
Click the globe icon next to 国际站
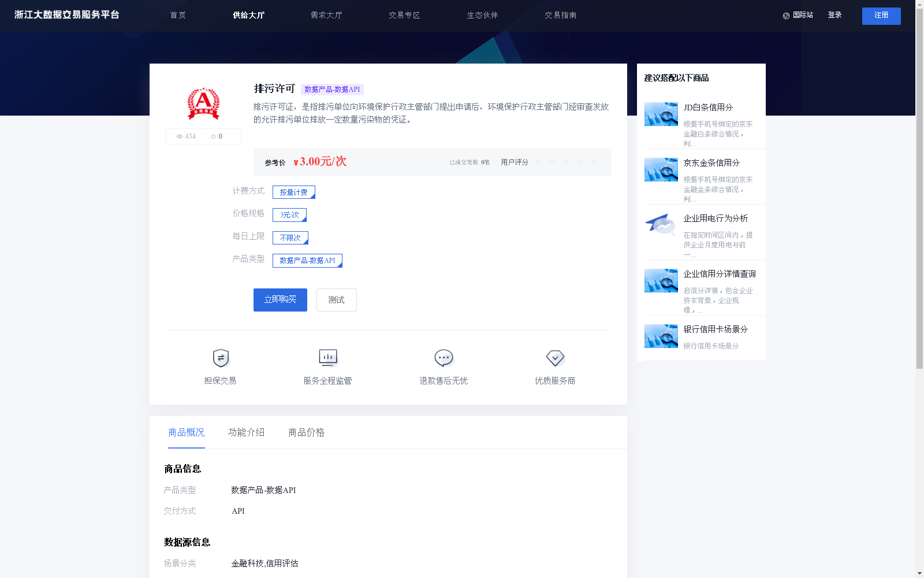click(x=786, y=16)
